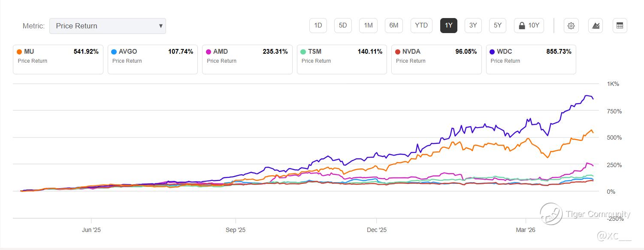Image resolution: width=644 pixels, height=250 pixels.
Task: Click the Dec '25 axis label
Action: point(377,230)
